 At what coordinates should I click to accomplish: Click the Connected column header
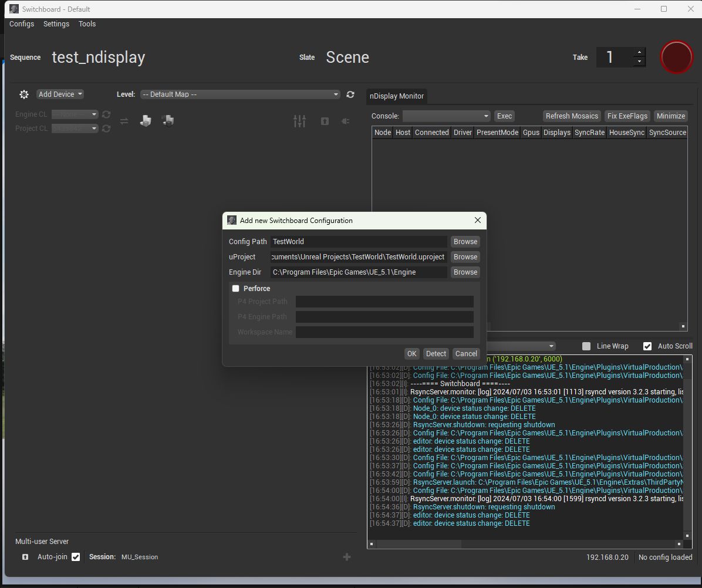[431, 133]
